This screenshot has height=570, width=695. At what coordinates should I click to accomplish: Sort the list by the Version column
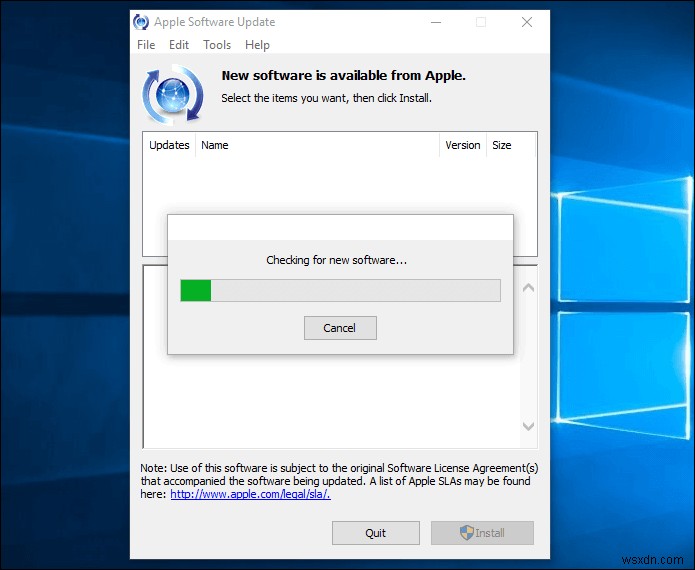click(463, 145)
